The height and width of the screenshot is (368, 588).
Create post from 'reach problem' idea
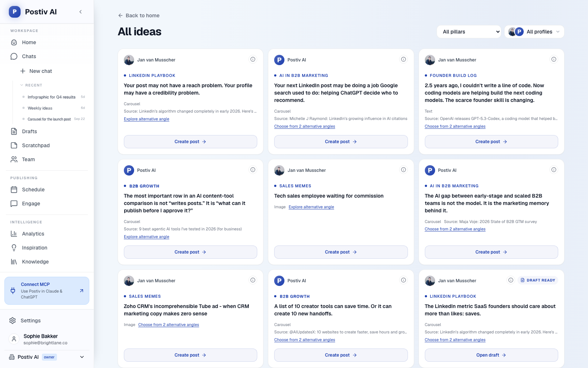coord(190,142)
